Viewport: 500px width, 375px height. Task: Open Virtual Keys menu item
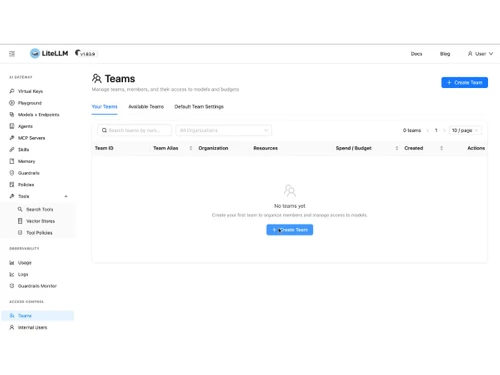click(37, 91)
